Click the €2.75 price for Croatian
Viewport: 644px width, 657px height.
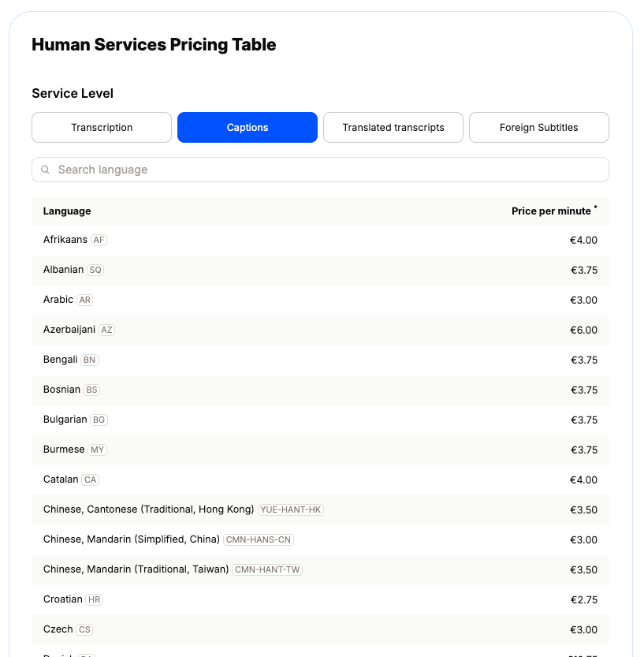584,599
